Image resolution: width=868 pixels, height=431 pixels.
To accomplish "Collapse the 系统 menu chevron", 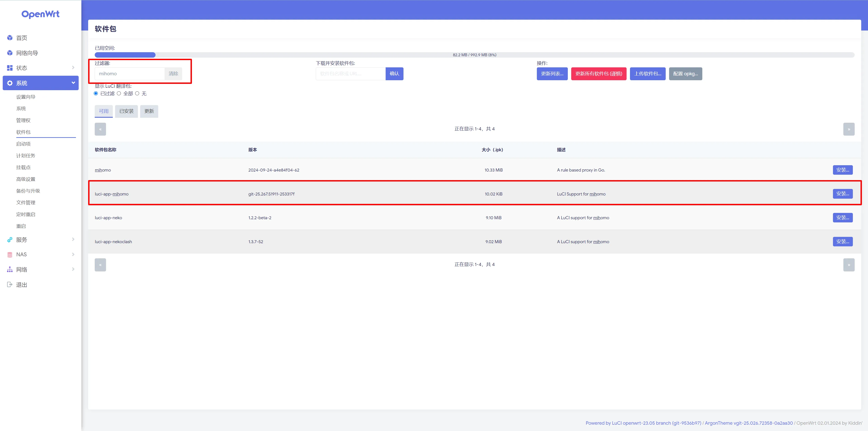I will click(73, 82).
